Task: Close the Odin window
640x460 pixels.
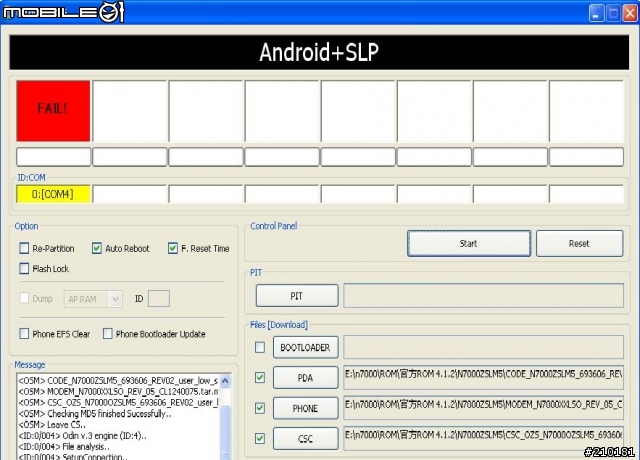Action: click(x=630, y=13)
